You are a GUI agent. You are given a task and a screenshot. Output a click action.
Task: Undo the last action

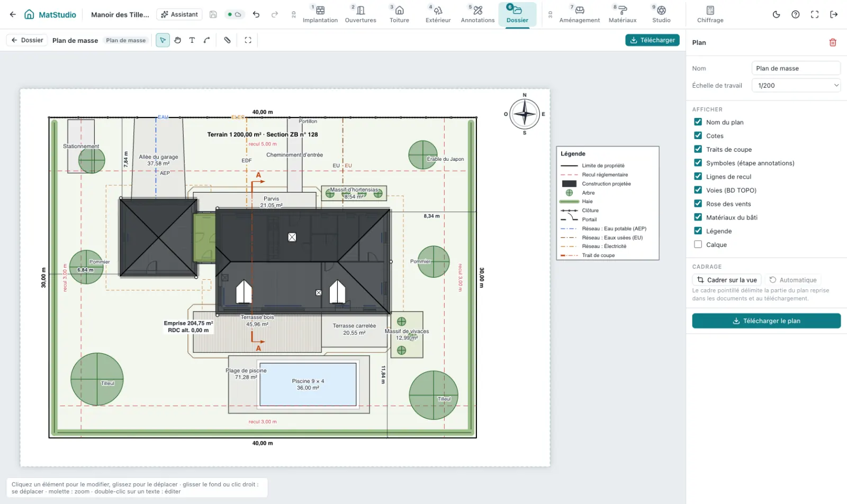click(256, 14)
